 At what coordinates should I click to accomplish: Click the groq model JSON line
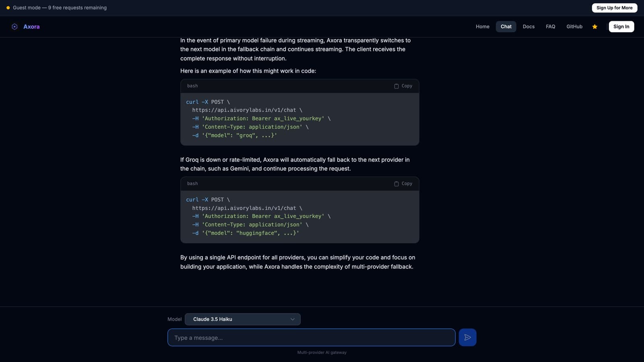pos(234,136)
